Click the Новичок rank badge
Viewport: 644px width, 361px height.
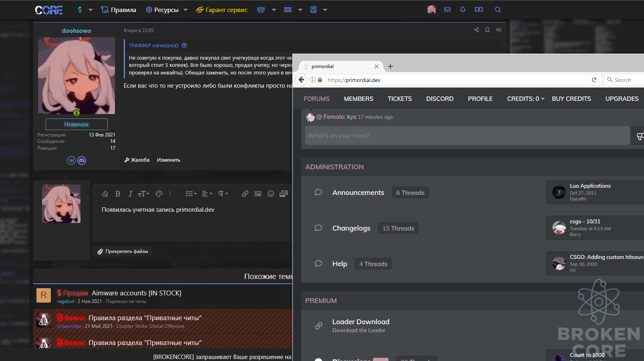coord(76,124)
